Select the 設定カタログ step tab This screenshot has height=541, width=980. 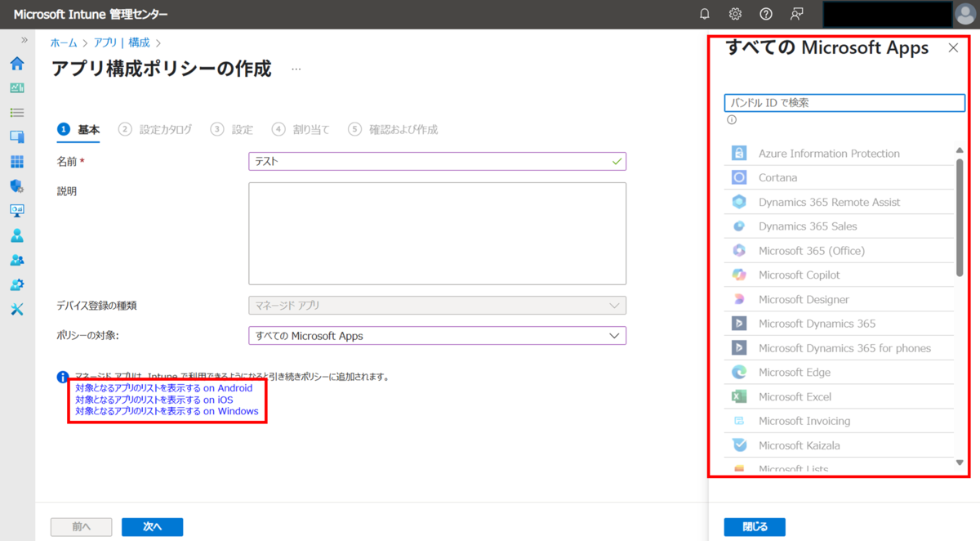155,129
